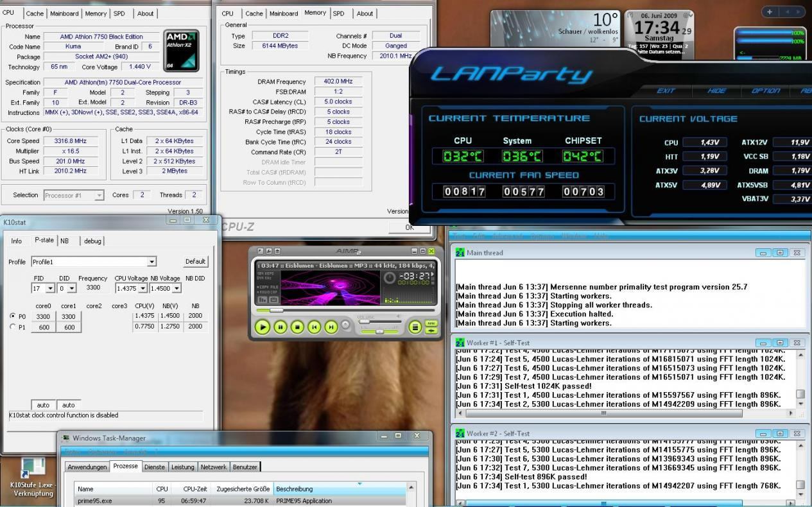Sort processes by the Beschreibung column
Viewport: 812px width, 507px height.
coord(340,489)
